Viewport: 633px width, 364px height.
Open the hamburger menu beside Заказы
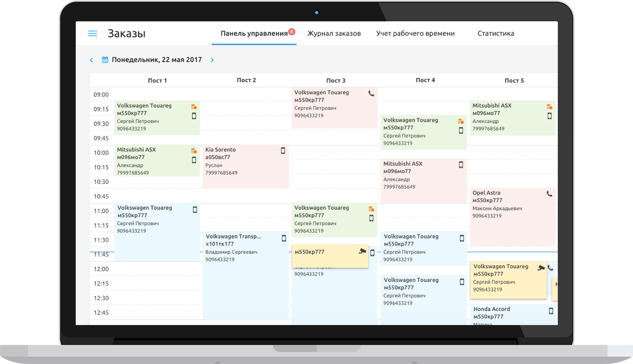pyautogui.click(x=93, y=34)
